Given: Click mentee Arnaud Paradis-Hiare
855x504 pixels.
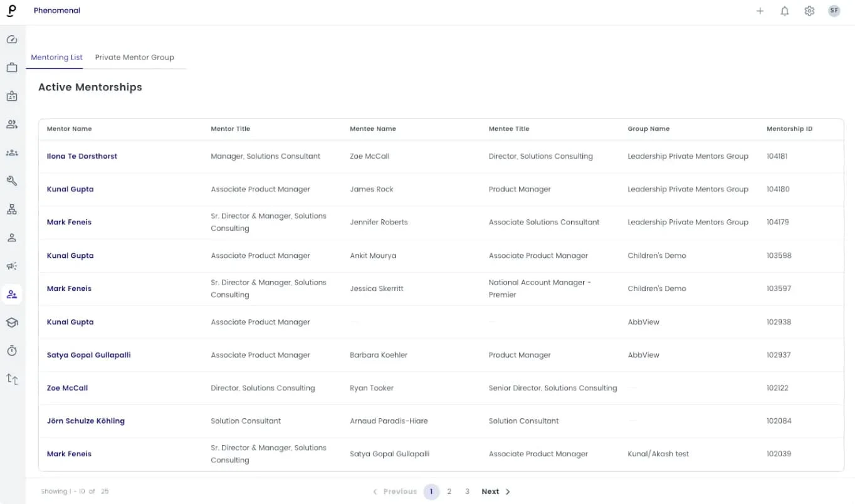Looking at the screenshot, I should coord(389,421).
